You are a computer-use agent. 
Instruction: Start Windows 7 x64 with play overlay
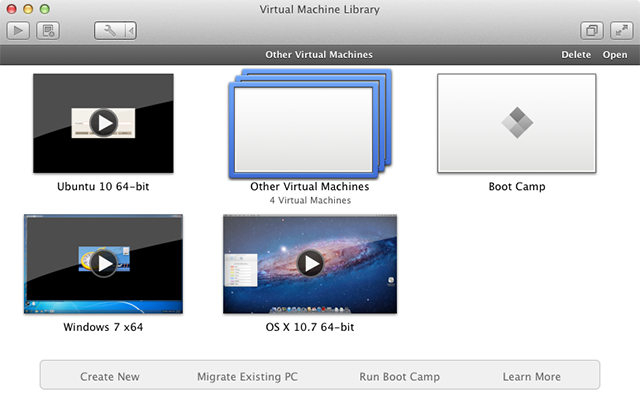tap(104, 264)
